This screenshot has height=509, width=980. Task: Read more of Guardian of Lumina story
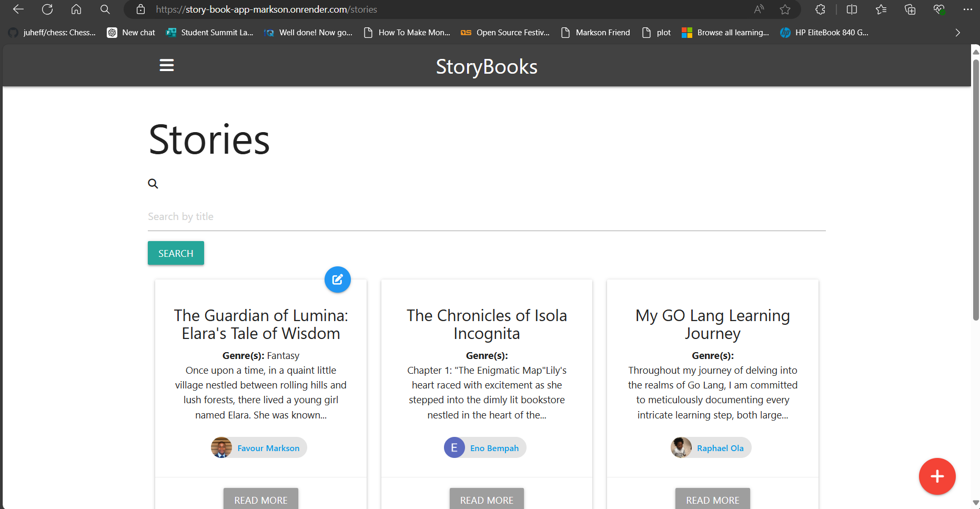261,500
